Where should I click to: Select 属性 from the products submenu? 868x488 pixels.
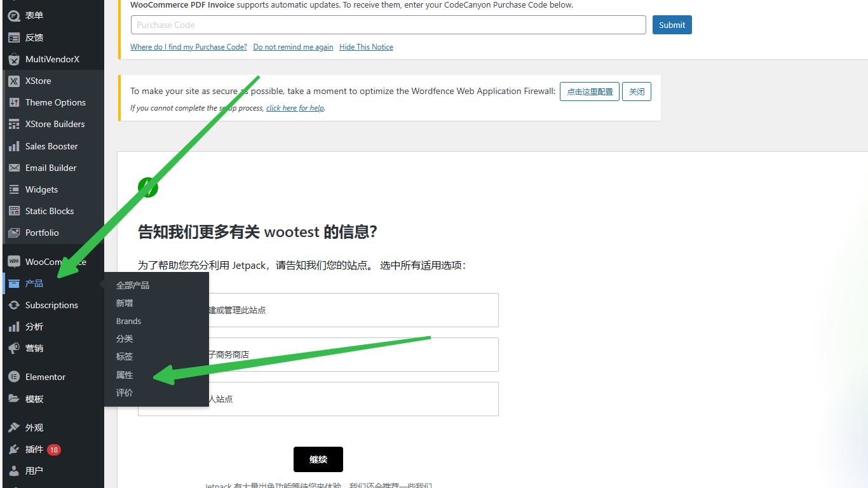(x=125, y=375)
